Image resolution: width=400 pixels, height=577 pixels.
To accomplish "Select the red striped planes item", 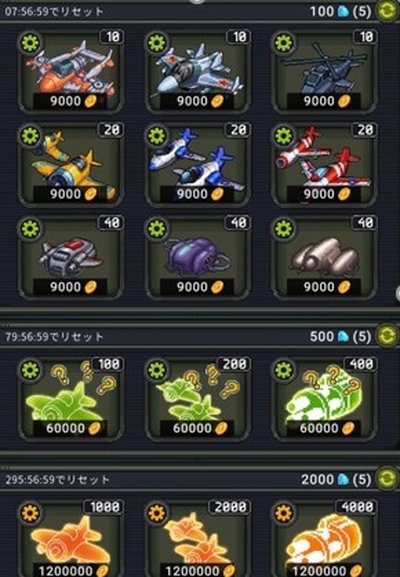I will pyautogui.click(x=324, y=164).
